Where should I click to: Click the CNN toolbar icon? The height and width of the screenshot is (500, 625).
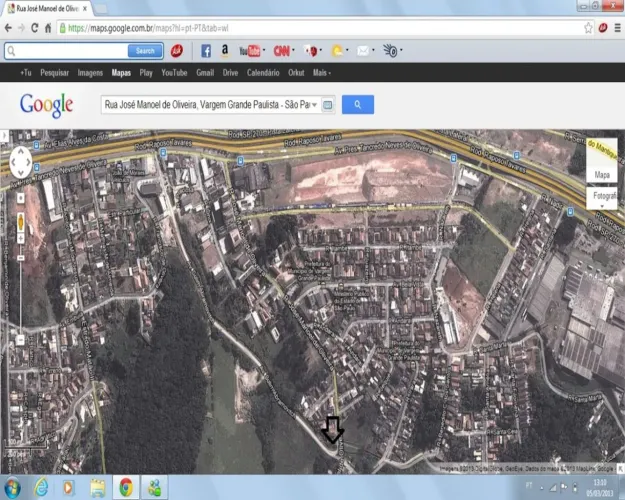point(281,51)
